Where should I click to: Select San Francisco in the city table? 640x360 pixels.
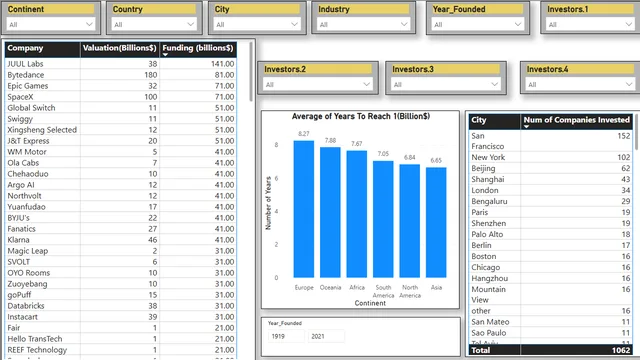click(551, 141)
